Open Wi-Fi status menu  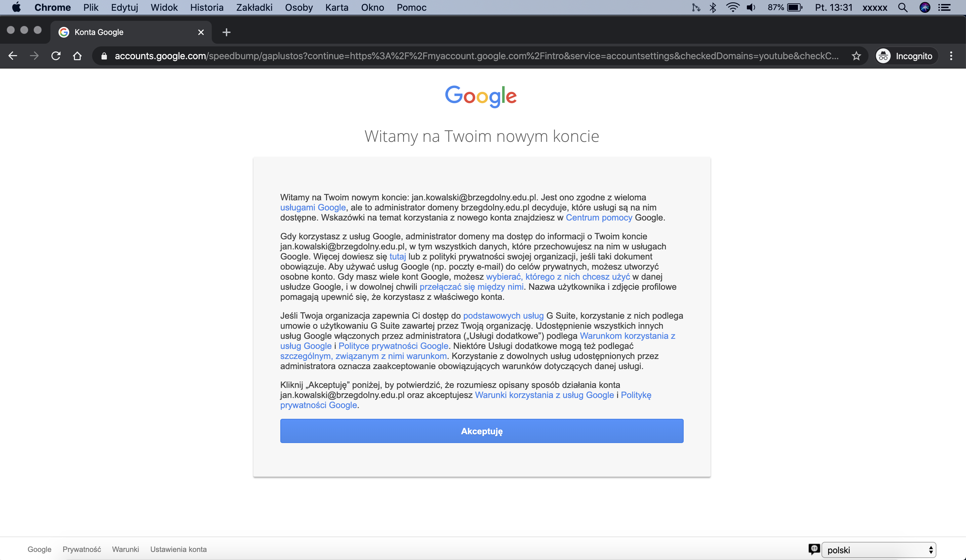tap(732, 7)
